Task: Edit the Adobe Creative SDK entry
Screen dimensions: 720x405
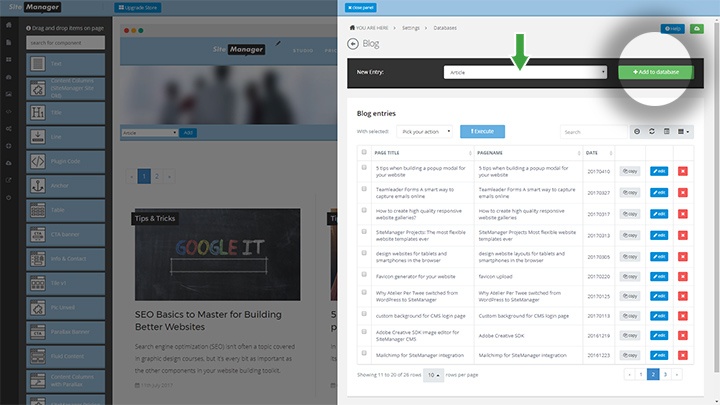Action: click(x=659, y=336)
